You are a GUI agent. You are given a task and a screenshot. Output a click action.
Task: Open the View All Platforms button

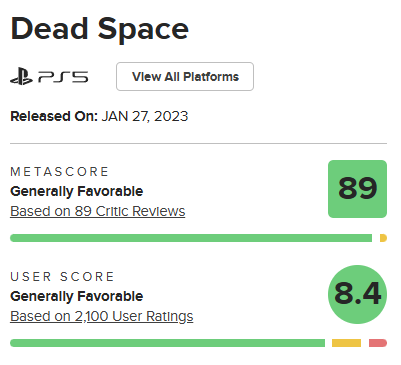(x=185, y=76)
